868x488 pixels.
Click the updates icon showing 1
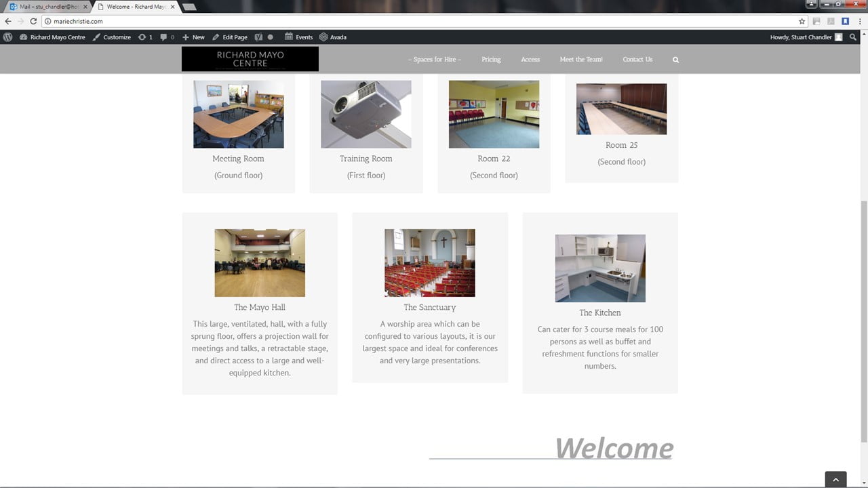pos(145,37)
